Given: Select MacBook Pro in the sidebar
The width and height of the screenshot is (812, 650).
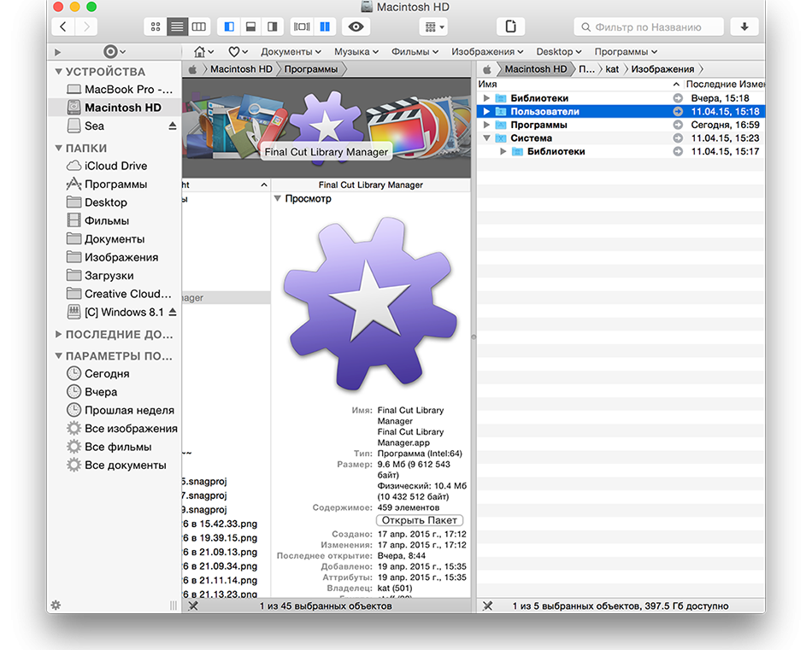Looking at the screenshot, I should pos(121,90).
